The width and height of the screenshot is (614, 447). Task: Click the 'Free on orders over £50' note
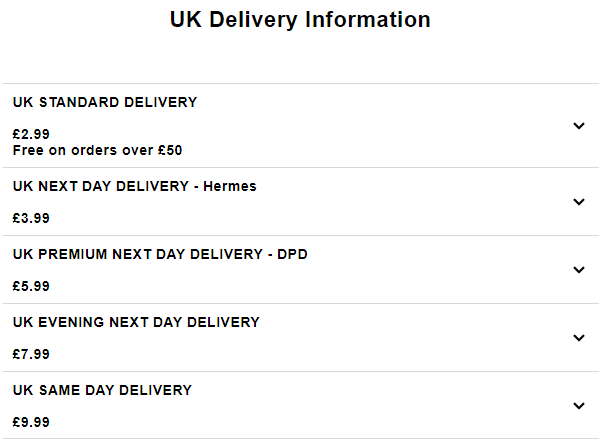click(97, 150)
